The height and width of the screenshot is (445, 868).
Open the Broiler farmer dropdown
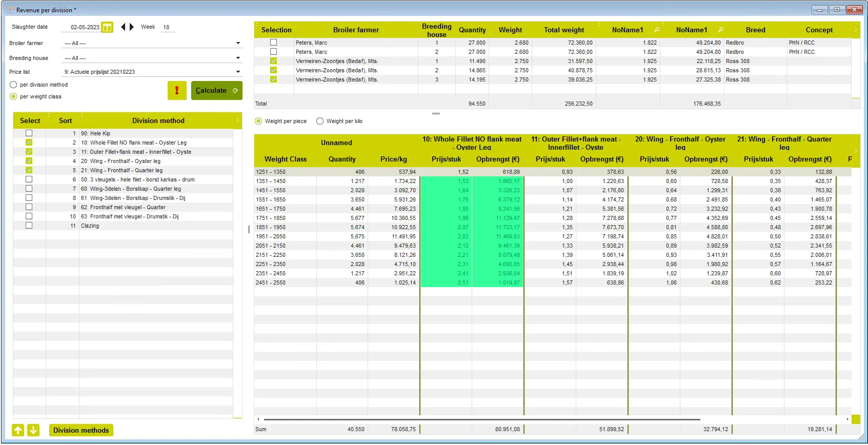[238, 43]
